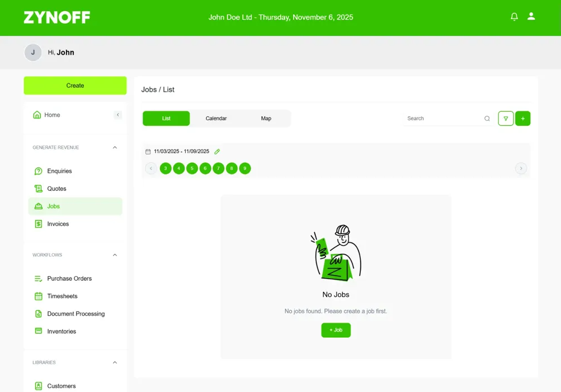Go to Document Processing page

(75, 314)
